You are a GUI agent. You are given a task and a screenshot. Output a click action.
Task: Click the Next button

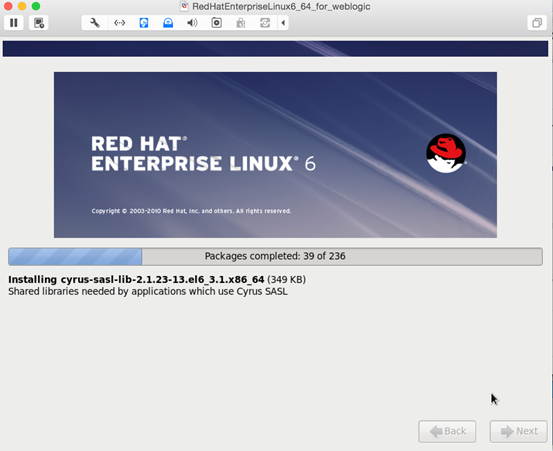coord(518,431)
